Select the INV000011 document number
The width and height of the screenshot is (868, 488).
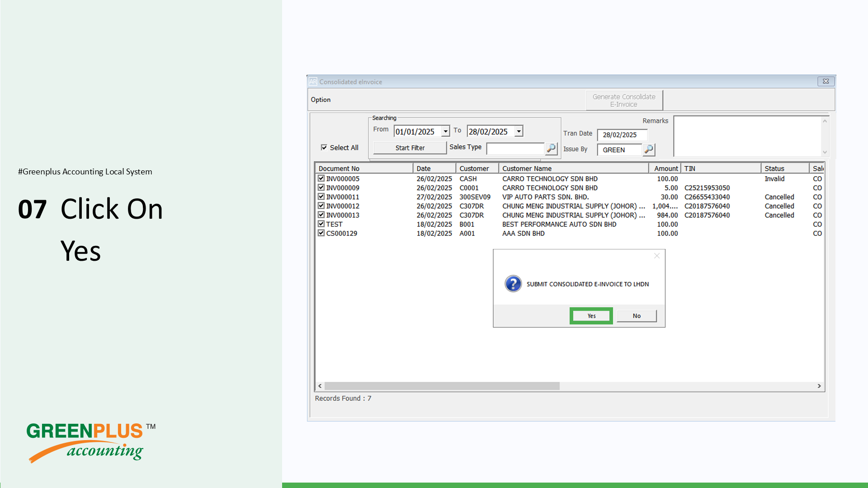tap(343, 197)
